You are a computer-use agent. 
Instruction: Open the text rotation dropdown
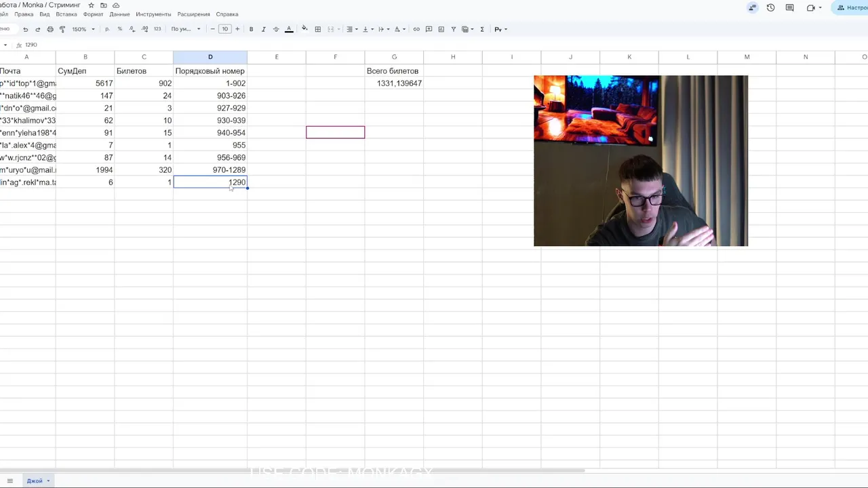pos(399,29)
